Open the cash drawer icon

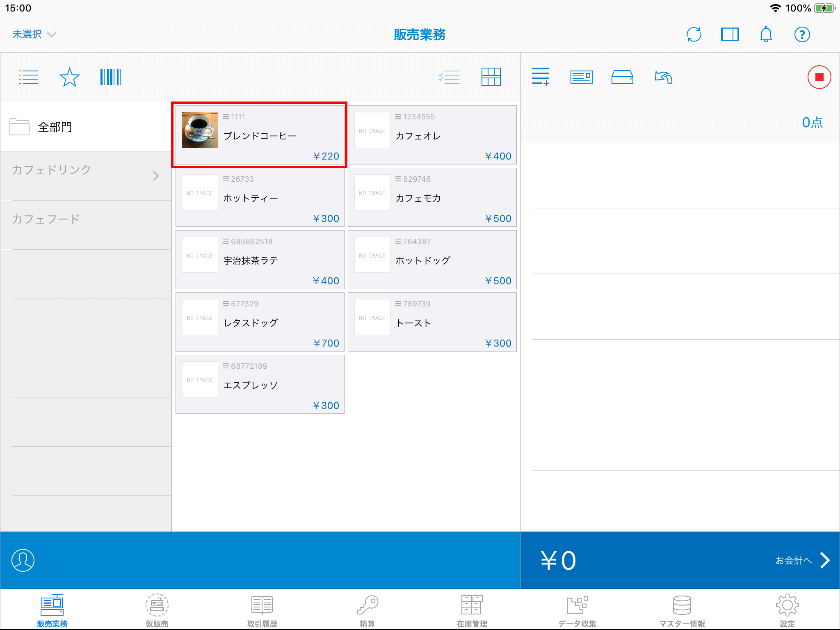coord(622,77)
